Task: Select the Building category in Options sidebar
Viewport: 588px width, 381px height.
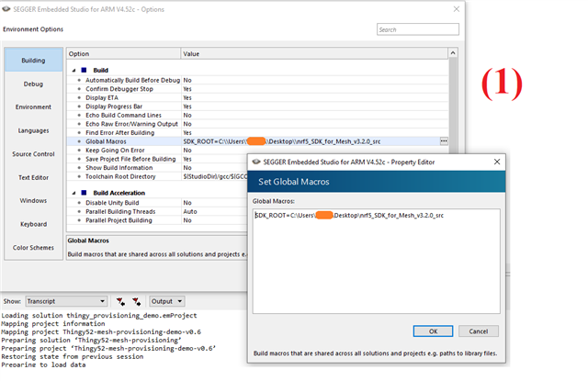Action: [x=33, y=60]
